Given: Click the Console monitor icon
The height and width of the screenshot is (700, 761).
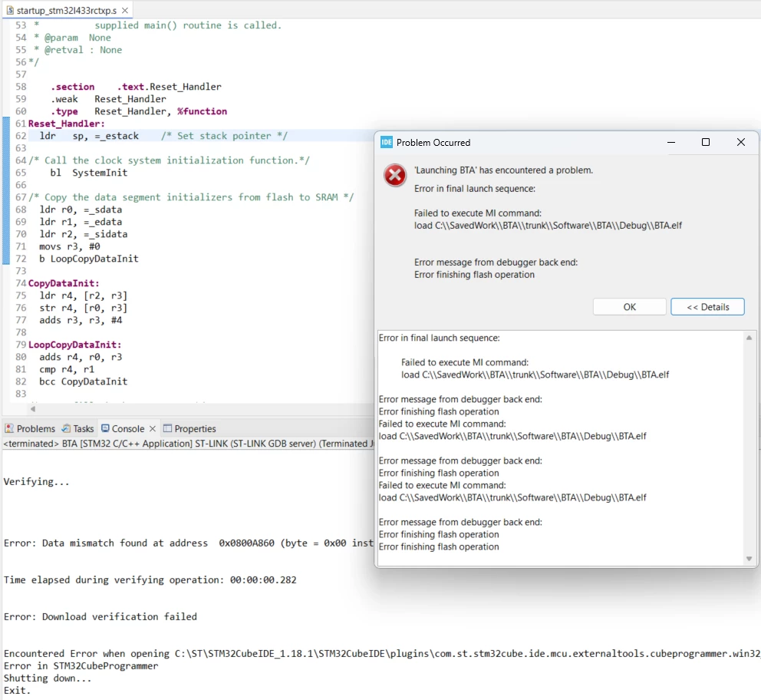Looking at the screenshot, I should (105, 428).
